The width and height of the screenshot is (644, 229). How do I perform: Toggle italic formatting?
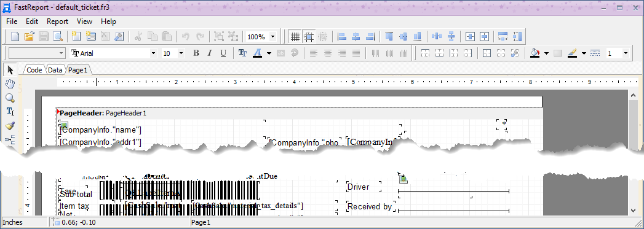[210, 53]
